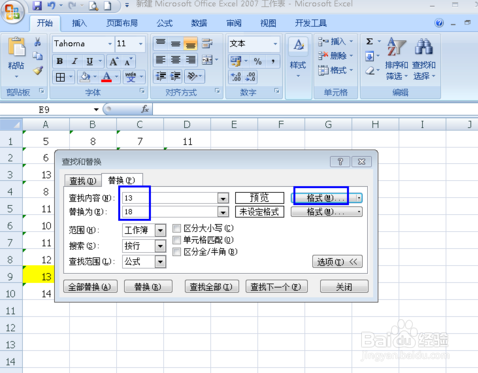Open the number format 文本 dropdown
The width and height of the screenshot is (478, 373).
pos(275,44)
